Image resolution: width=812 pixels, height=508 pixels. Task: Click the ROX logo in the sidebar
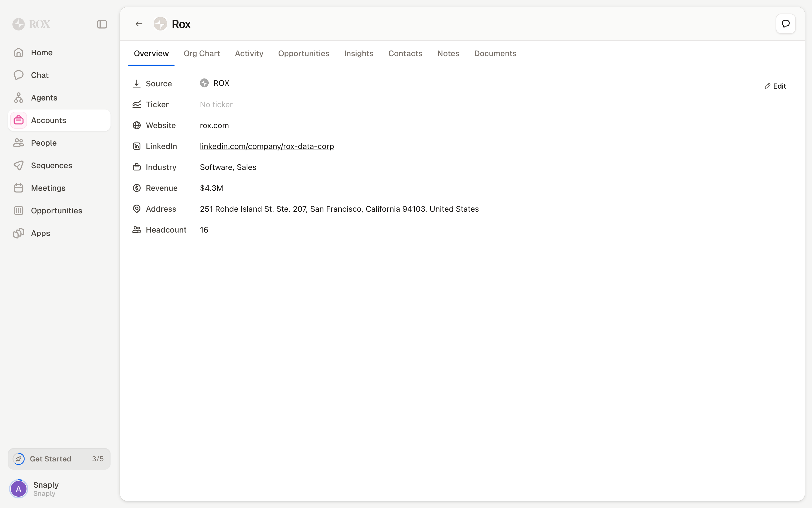31,24
